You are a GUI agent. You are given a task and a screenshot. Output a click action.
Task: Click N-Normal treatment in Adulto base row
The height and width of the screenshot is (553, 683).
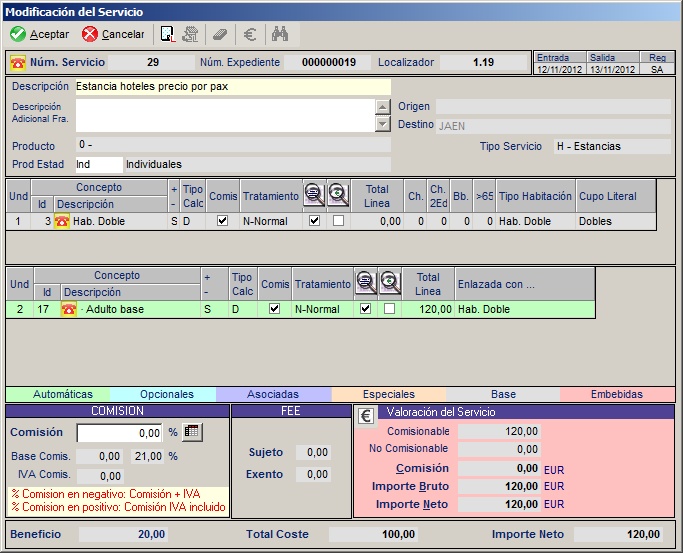pyautogui.click(x=323, y=309)
